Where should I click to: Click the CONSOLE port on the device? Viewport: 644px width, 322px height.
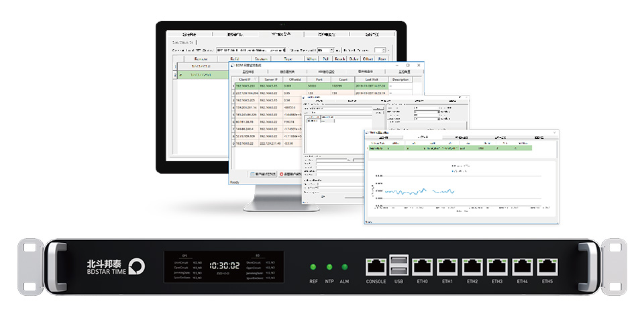376,266
